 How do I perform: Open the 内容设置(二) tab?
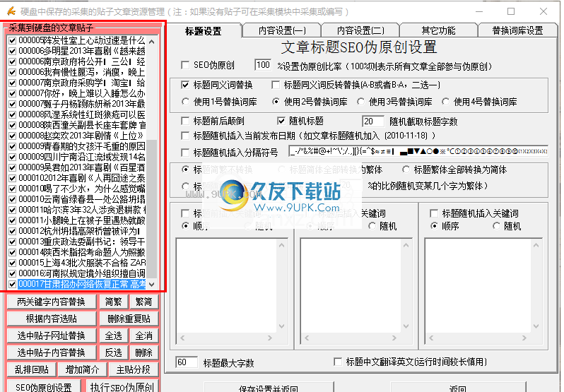tap(360, 30)
